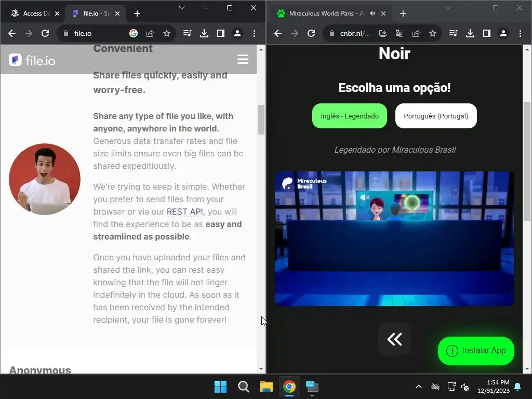Toggle side panel in the cnbr.nl window
This screenshot has height=399, width=532.
486,33
